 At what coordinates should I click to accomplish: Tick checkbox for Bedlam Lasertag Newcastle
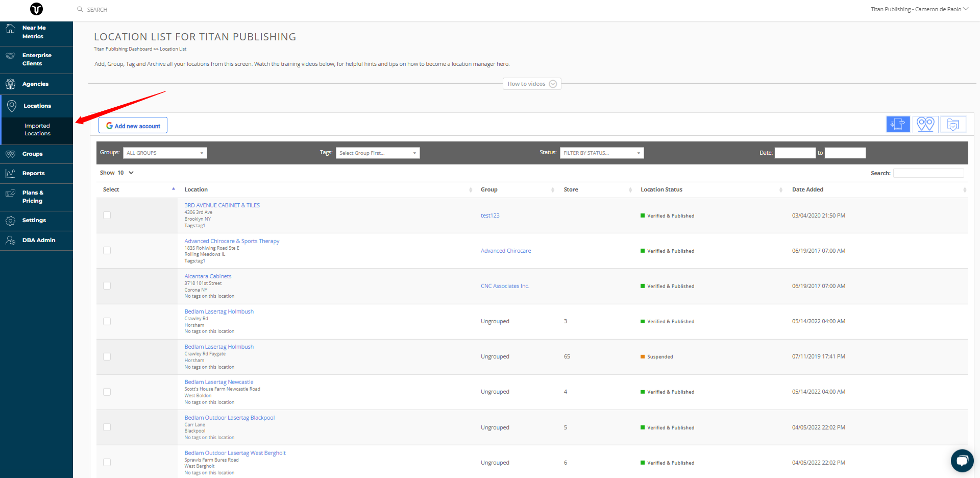[107, 392]
